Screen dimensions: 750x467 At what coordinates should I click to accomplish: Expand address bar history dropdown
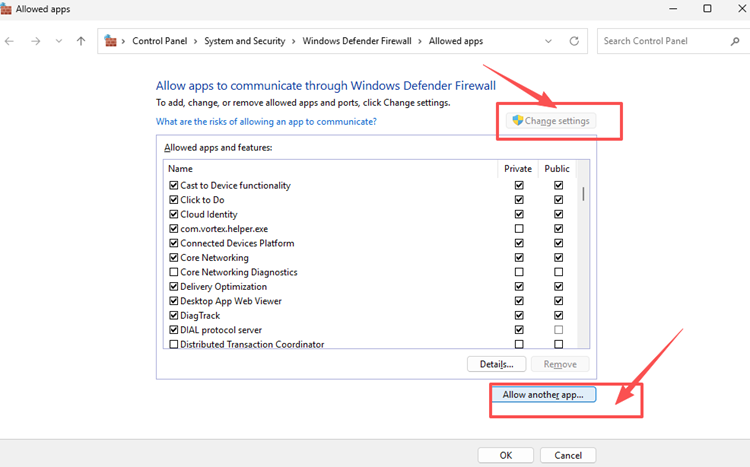click(x=548, y=41)
